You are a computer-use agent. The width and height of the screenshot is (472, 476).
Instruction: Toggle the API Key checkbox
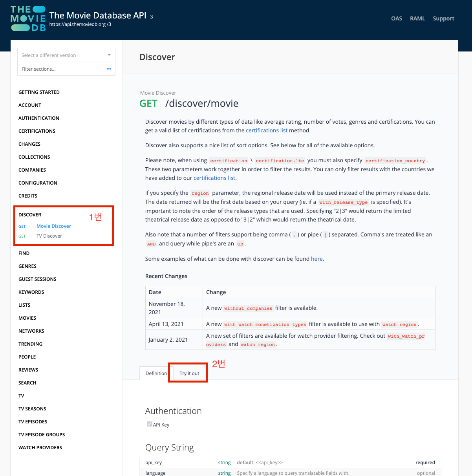(x=149, y=424)
